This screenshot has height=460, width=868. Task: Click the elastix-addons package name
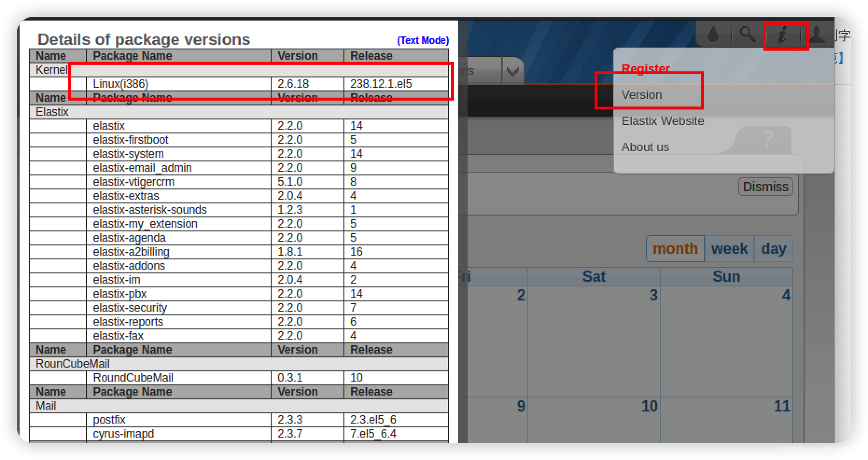pyautogui.click(x=129, y=266)
